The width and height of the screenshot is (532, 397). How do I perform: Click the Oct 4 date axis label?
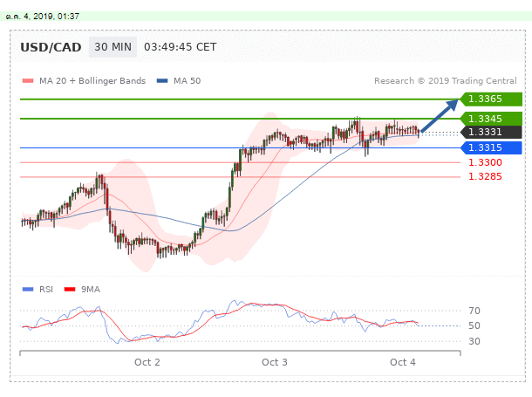pyautogui.click(x=402, y=362)
